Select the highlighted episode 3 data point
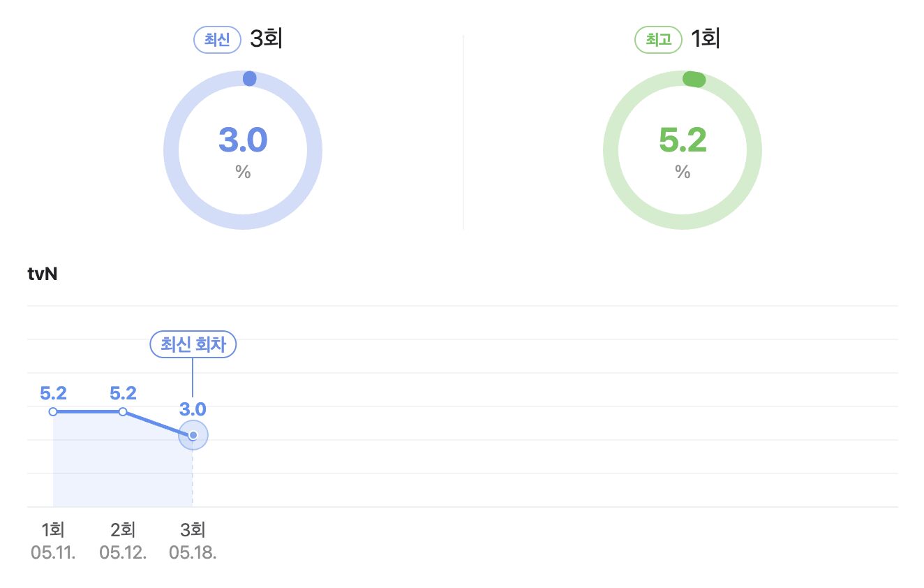The height and width of the screenshot is (588, 924). tap(193, 435)
